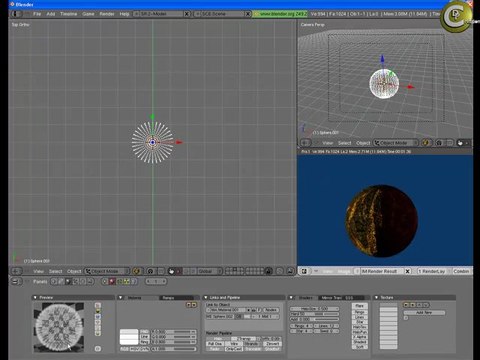The height and width of the screenshot is (360, 480).
Task: Click the preview antialiasing icon
Action: pyautogui.click(x=98, y=349)
